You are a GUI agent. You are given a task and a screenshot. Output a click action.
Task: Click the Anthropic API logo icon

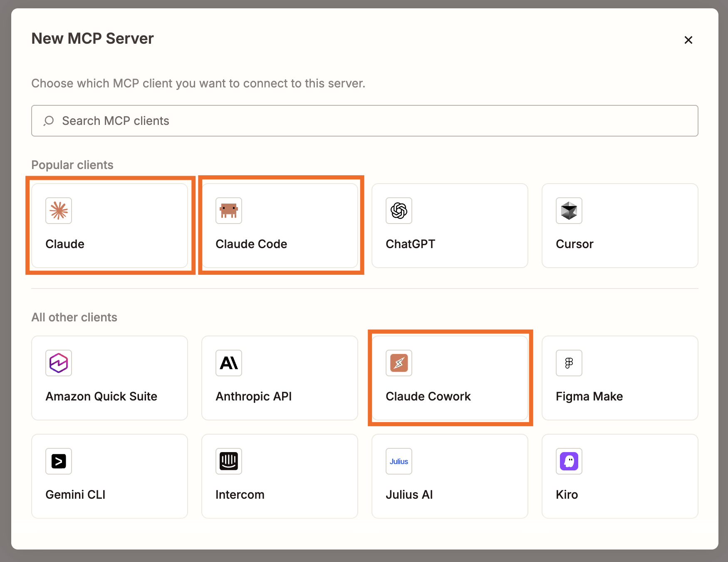coord(229,363)
